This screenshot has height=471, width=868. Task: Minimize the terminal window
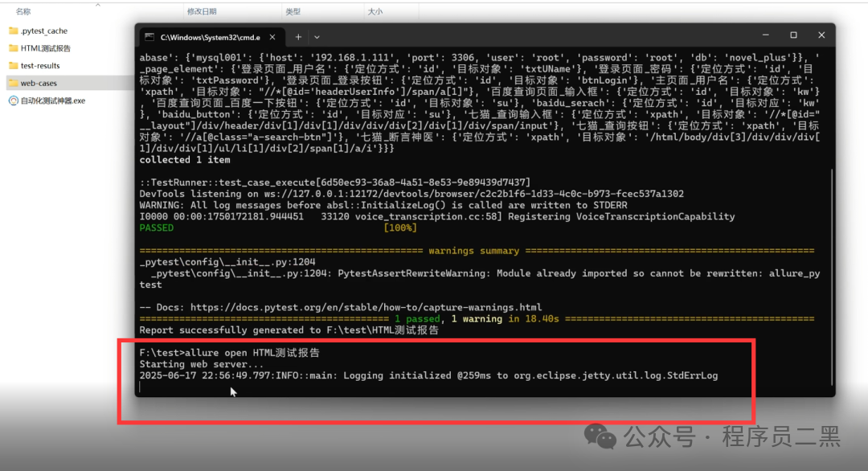pyautogui.click(x=766, y=35)
